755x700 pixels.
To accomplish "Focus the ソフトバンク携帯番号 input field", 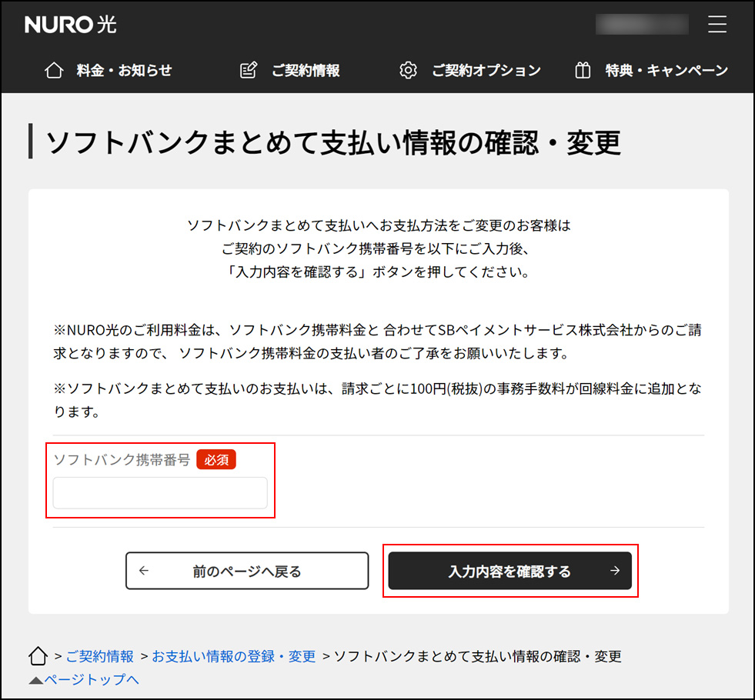I will click(160, 492).
